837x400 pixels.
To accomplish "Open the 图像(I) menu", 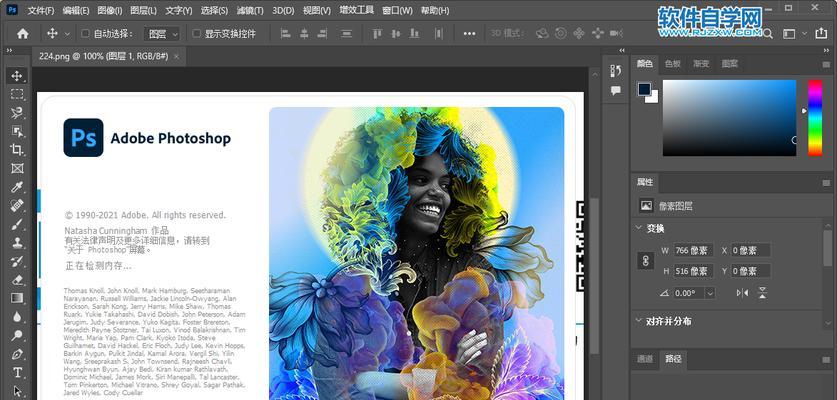I will click(110, 10).
